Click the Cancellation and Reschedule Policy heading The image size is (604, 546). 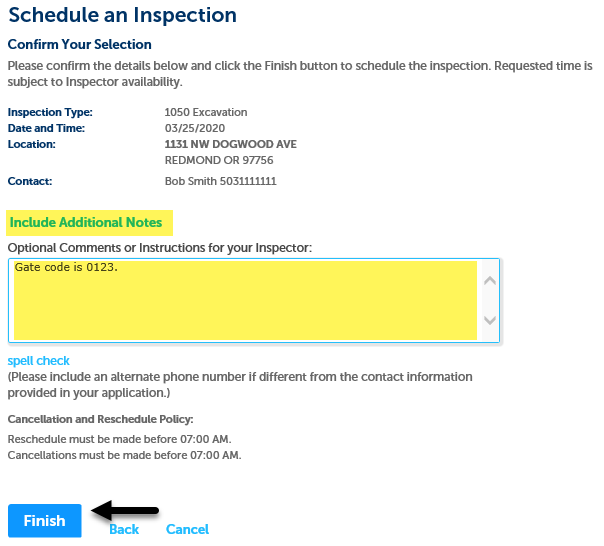coord(100,419)
